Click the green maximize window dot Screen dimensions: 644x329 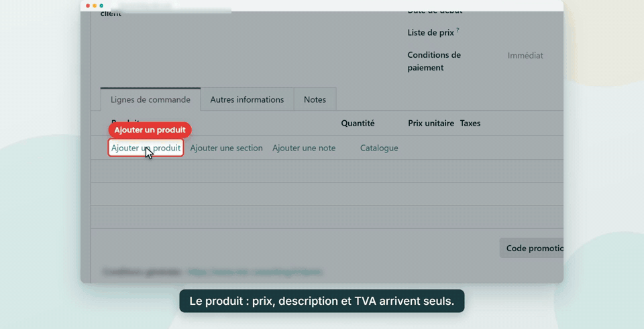tap(101, 6)
